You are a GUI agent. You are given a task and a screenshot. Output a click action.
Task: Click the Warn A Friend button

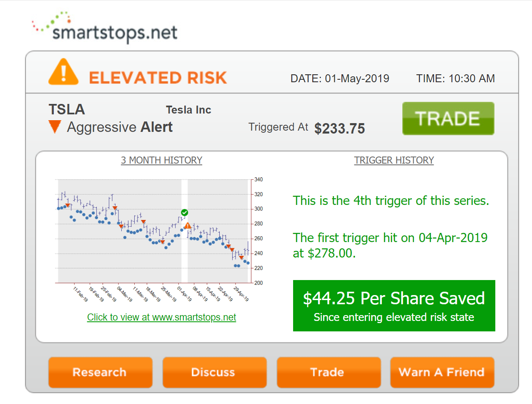pyautogui.click(x=442, y=372)
